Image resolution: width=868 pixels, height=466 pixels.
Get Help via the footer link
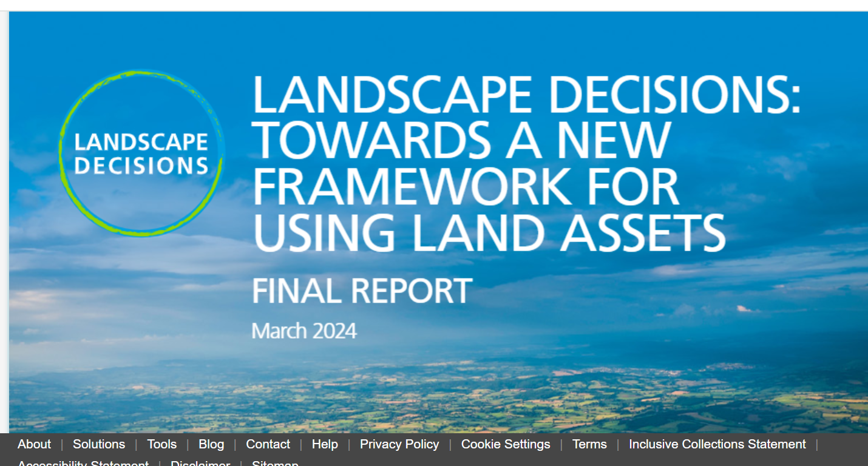click(325, 444)
